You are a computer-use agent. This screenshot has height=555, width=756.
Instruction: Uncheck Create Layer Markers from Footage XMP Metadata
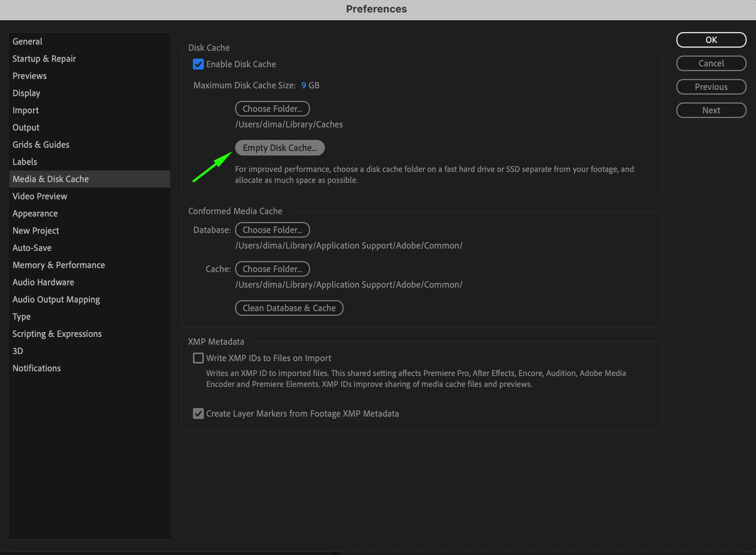click(198, 414)
